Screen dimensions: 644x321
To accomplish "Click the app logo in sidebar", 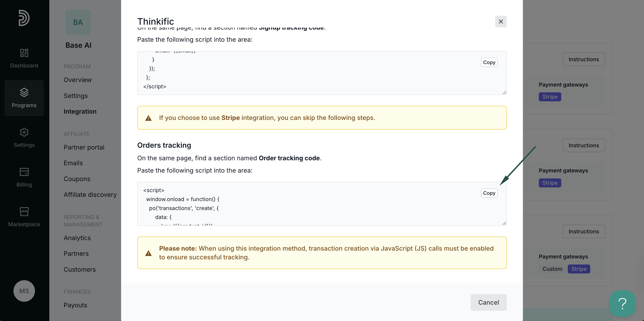I will tap(24, 18).
